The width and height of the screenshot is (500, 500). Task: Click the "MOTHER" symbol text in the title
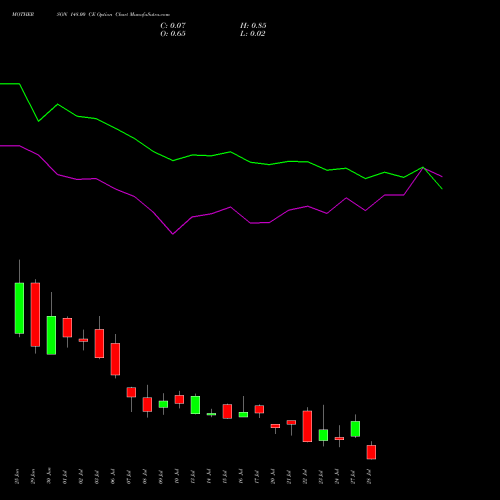tap(23, 14)
